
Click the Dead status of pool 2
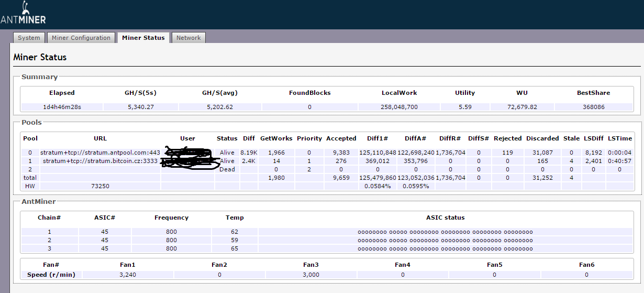(x=227, y=169)
